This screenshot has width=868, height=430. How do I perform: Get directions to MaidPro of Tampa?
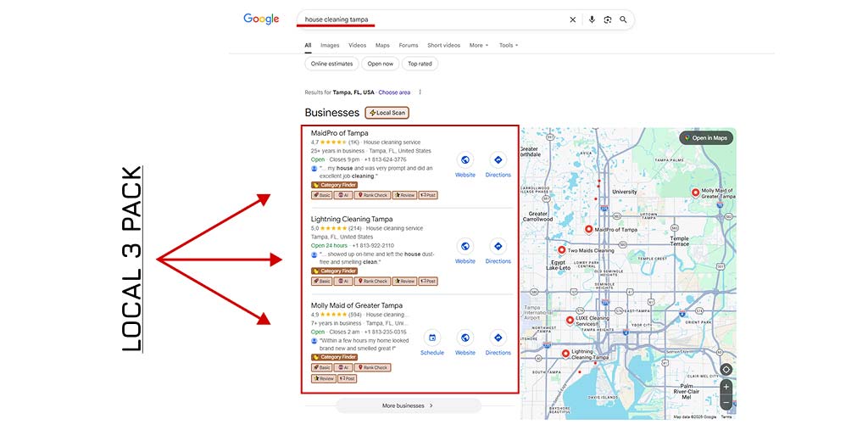(498, 160)
